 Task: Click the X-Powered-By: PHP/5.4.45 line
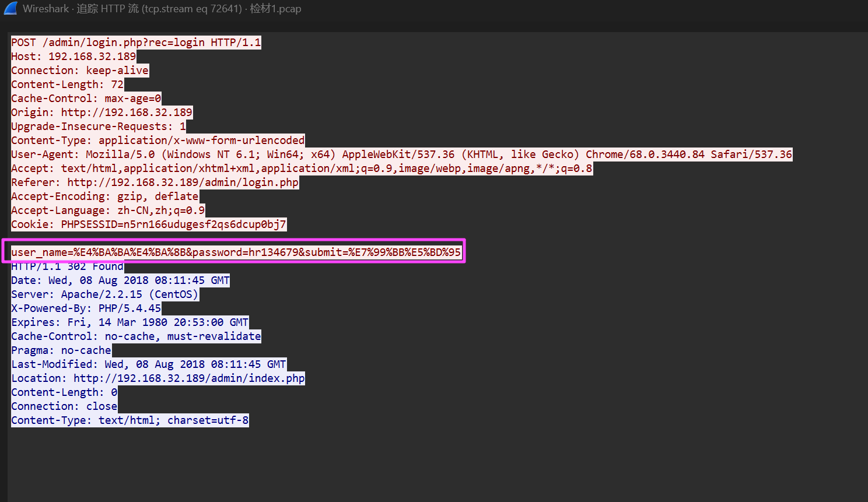pos(86,308)
